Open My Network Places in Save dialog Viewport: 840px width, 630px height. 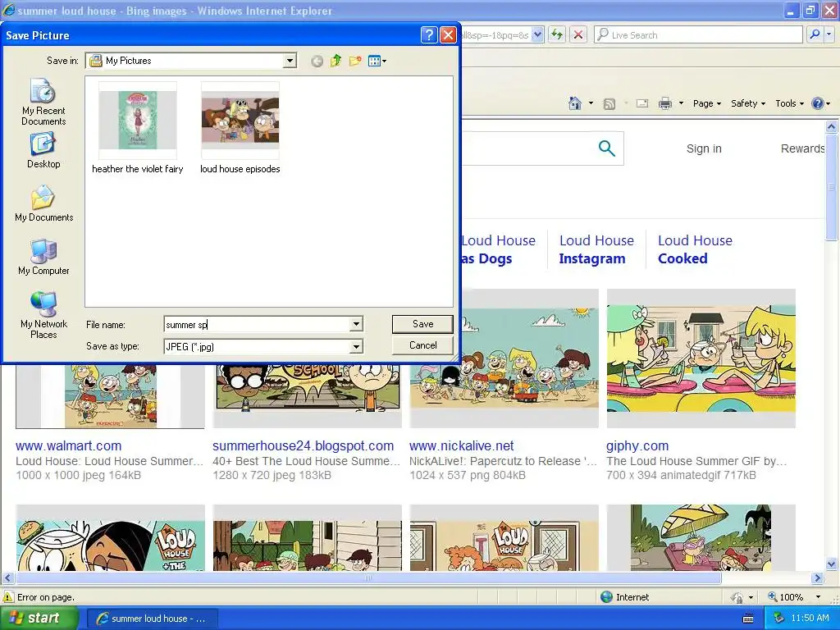[x=44, y=315]
